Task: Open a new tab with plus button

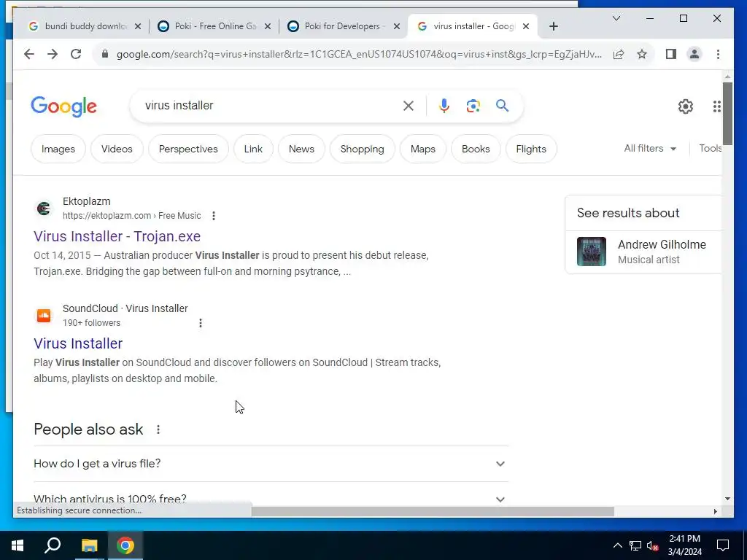Action: click(553, 27)
